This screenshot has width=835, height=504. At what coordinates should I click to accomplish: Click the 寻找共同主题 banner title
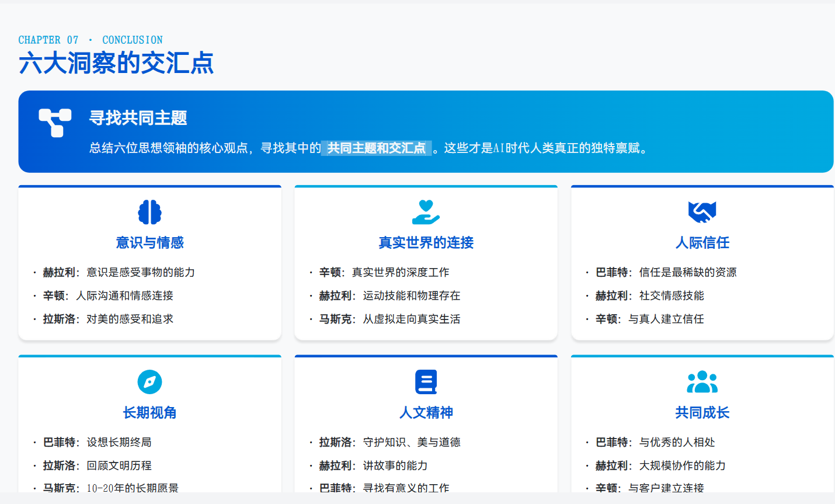[x=138, y=118]
